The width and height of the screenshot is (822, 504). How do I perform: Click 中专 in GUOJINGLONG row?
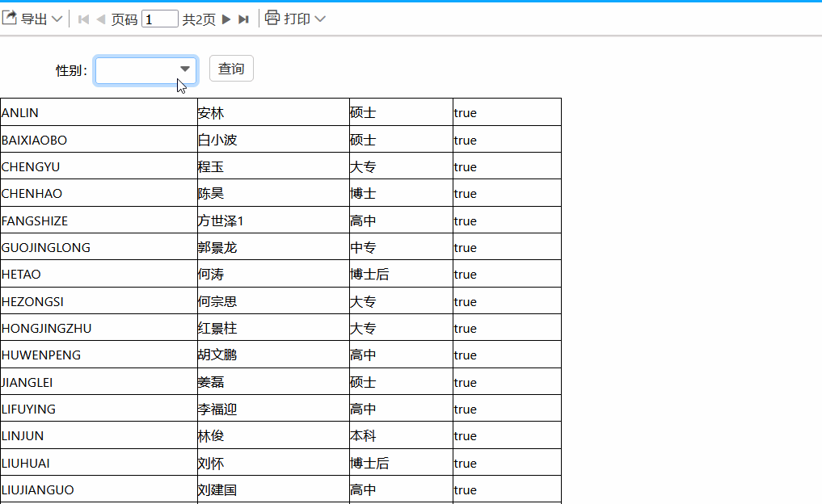(x=363, y=247)
